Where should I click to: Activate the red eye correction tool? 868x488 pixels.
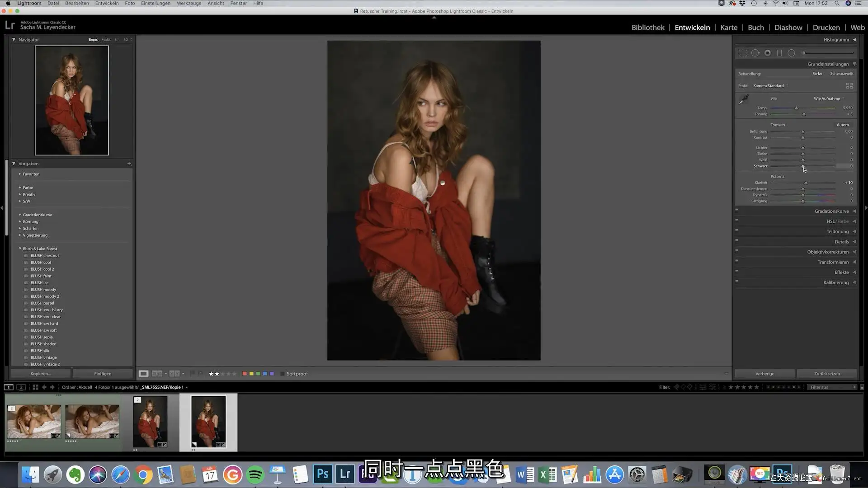[x=768, y=53]
